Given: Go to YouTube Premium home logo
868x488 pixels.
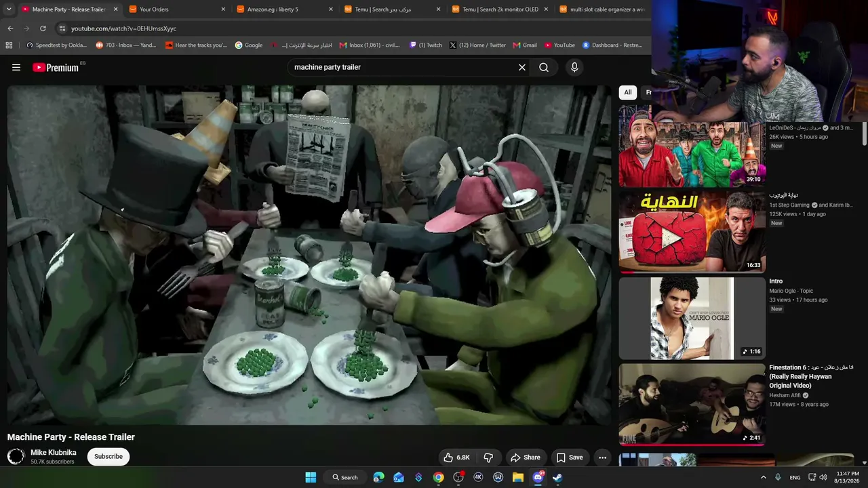Looking at the screenshot, I should point(56,67).
